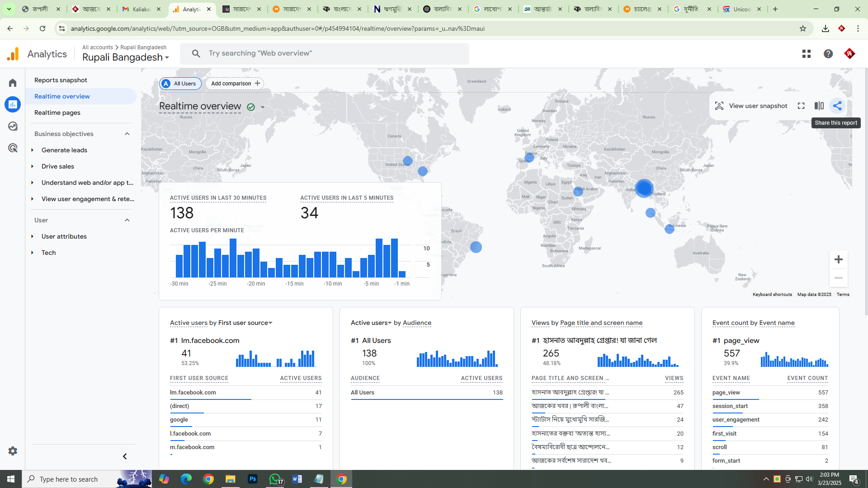
Task: Open the account avatar icon
Action: point(850,54)
